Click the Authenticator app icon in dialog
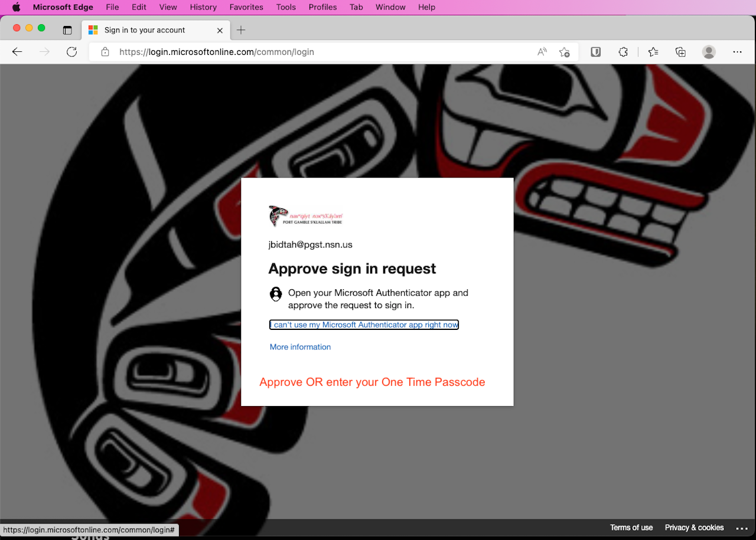This screenshot has height=540, width=756. (x=276, y=294)
